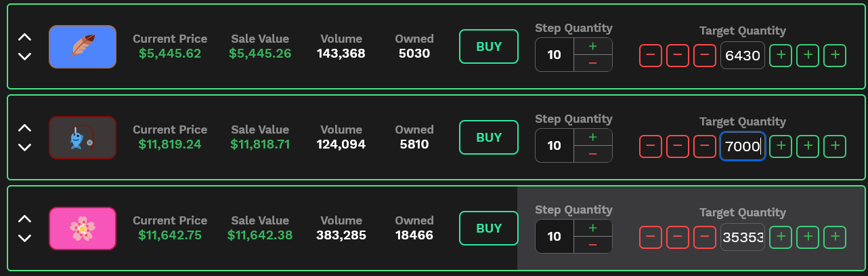Click the feather row's Step Quantity value box
This screenshot has height=276, width=868.
[x=555, y=55]
